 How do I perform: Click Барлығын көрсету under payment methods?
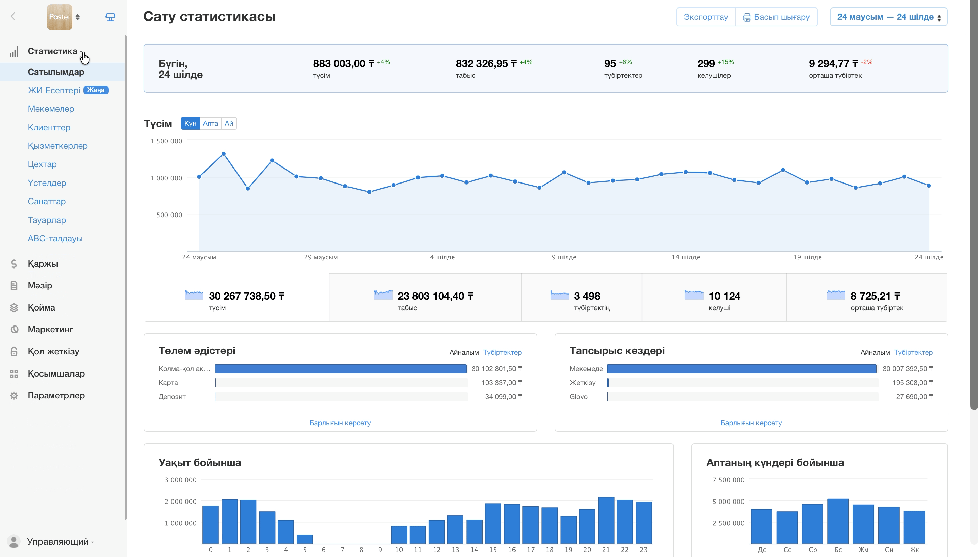point(340,423)
